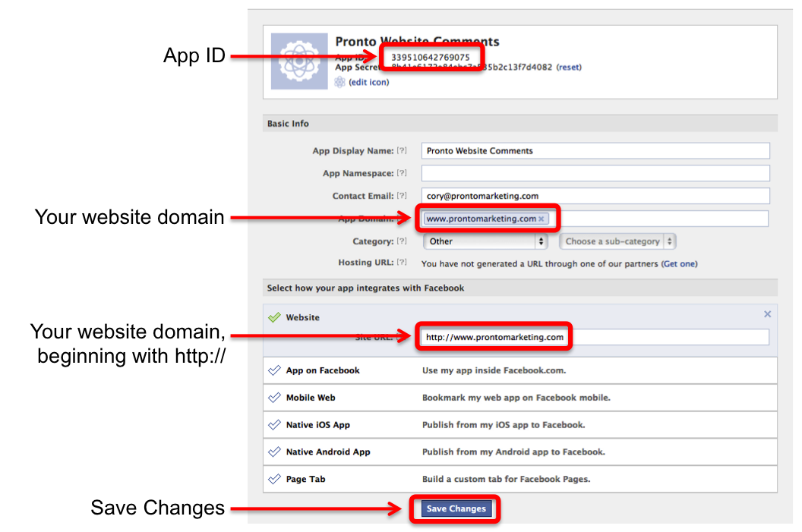Click 'Use my app inside Facebook.com.' text

click(494, 370)
